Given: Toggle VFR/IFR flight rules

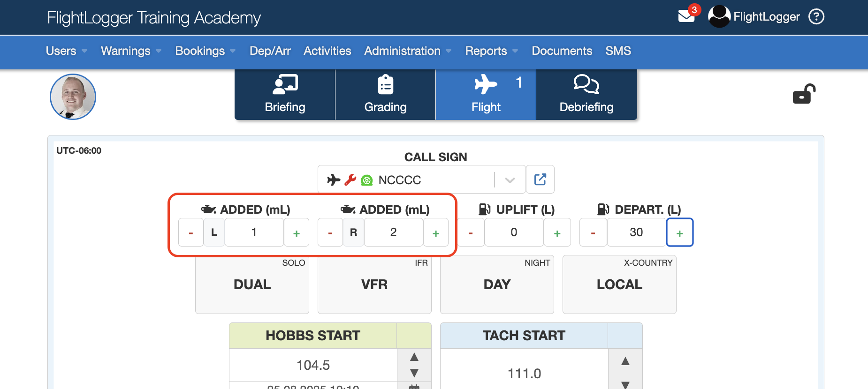Looking at the screenshot, I should click(374, 284).
